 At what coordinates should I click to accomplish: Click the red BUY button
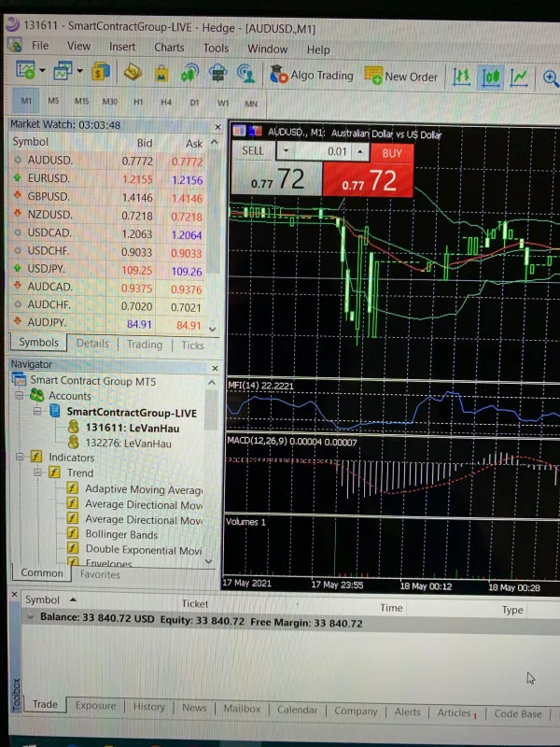(x=391, y=151)
